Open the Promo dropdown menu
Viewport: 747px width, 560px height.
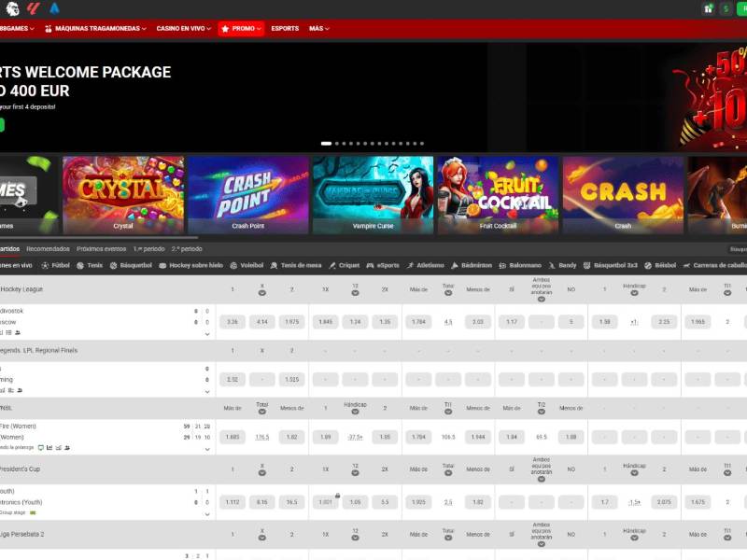click(242, 29)
